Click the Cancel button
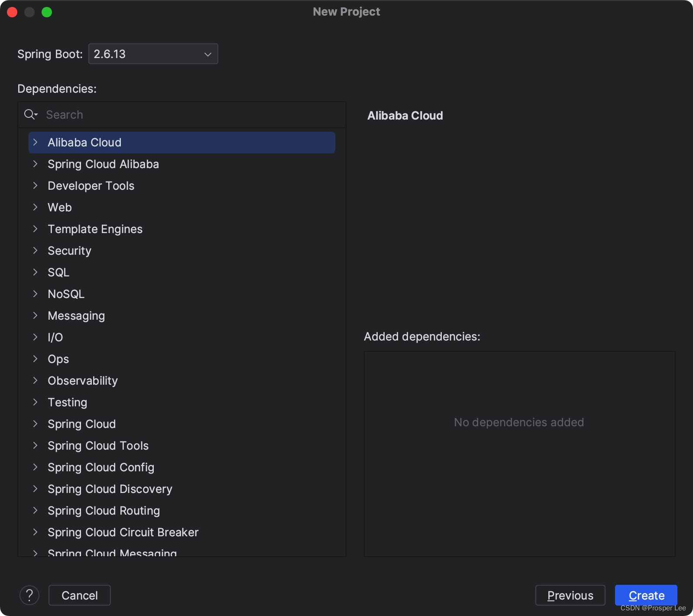Image resolution: width=693 pixels, height=616 pixels. tap(80, 595)
